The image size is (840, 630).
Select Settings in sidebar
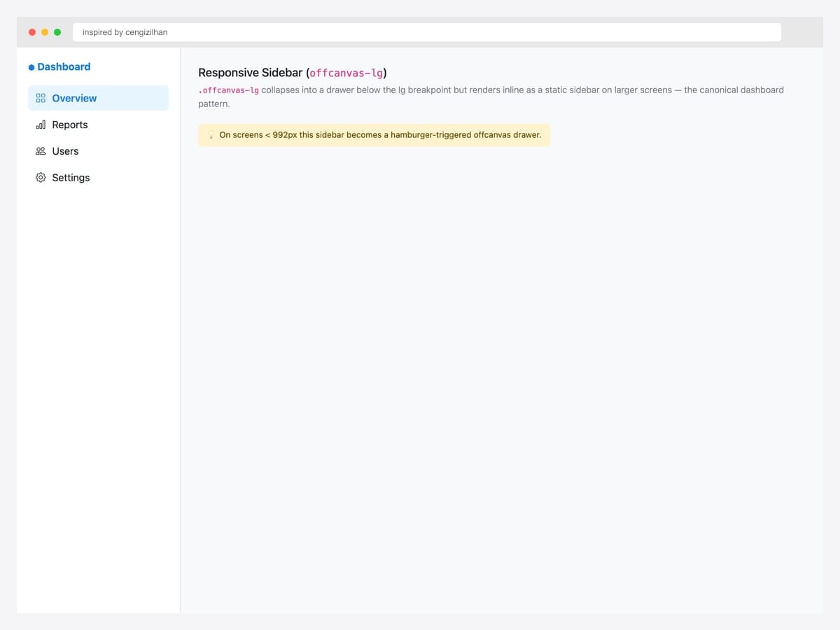click(98, 178)
